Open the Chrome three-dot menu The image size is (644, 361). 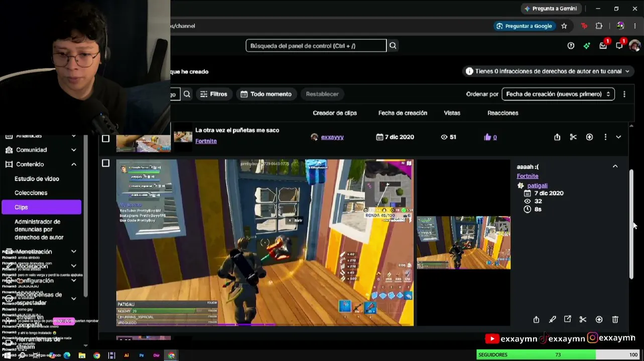click(x=635, y=26)
